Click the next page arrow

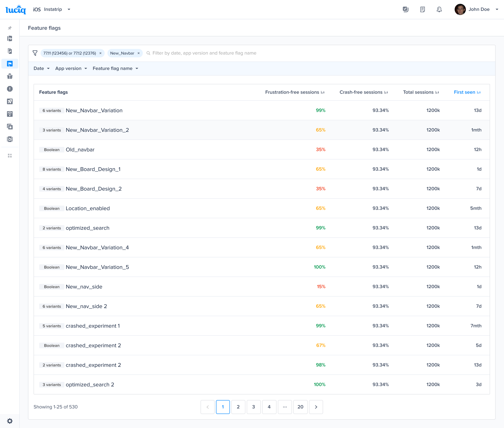coord(316,407)
